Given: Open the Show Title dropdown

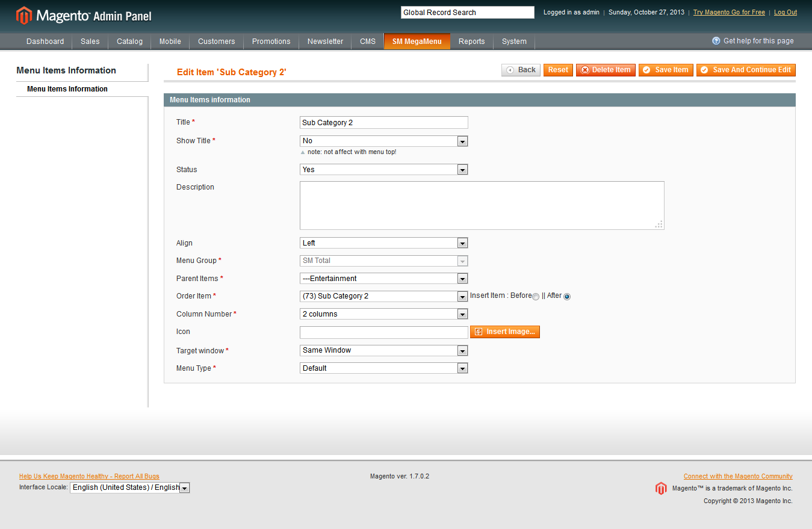Looking at the screenshot, I should [384, 141].
